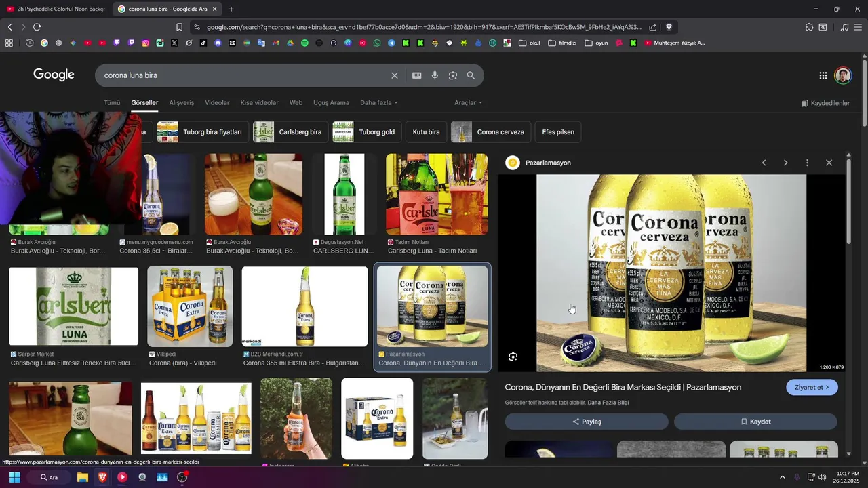
Task: Open the Kaydedilenler saved items link
Action: [x=825, y=103]
